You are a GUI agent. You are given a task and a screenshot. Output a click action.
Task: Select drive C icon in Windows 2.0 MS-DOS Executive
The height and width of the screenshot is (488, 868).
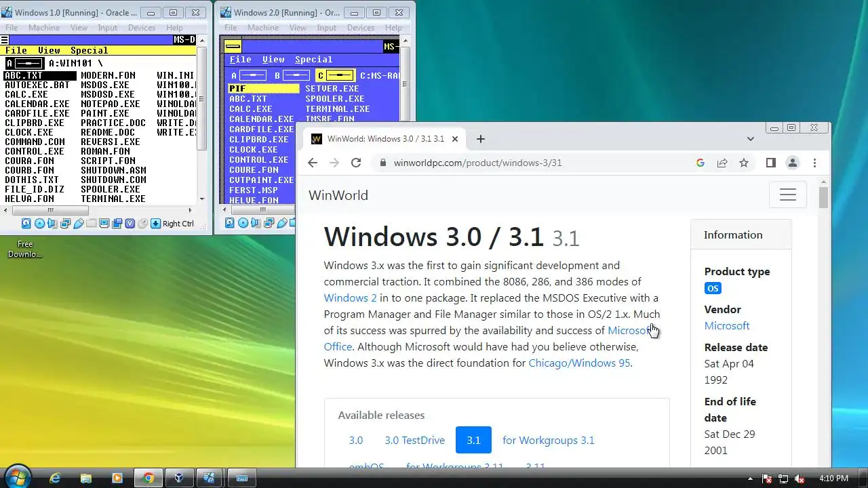[x=336, y=75]
